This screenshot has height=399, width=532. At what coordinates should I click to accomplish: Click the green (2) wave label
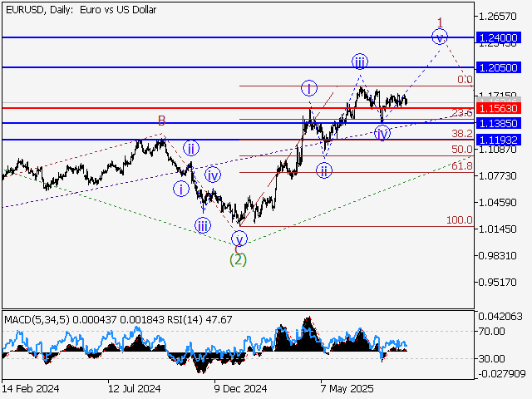(x=239, y=259)
